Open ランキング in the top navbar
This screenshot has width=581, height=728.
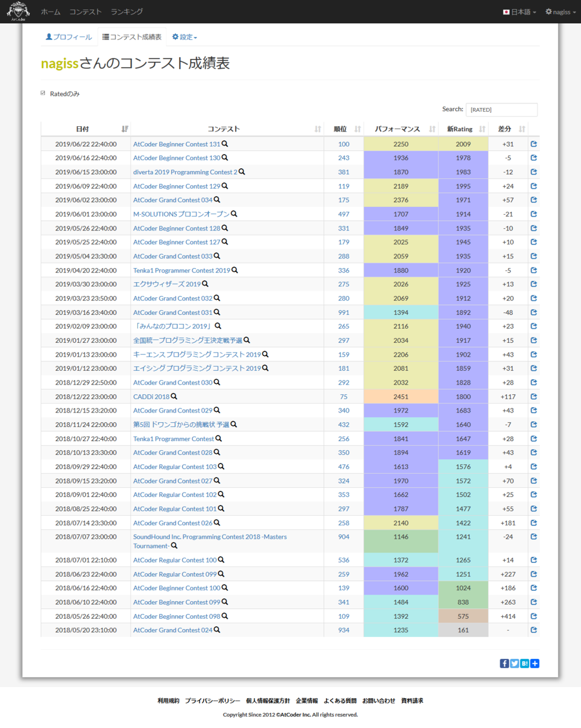127,12
